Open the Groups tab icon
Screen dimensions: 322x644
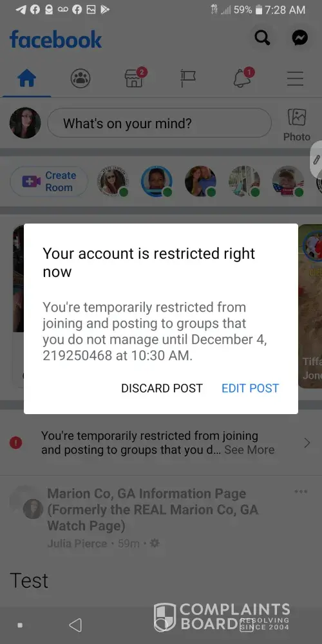(x=80, y=78)
